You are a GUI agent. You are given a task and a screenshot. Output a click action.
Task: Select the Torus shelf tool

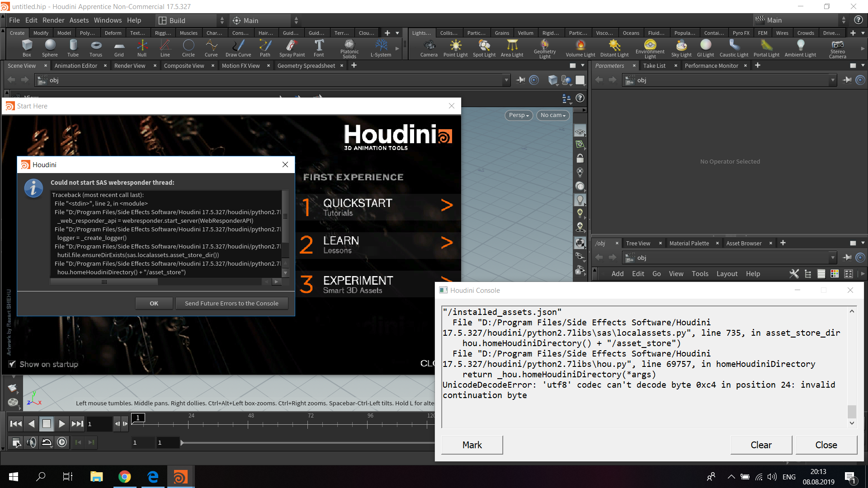pos(96,48)
